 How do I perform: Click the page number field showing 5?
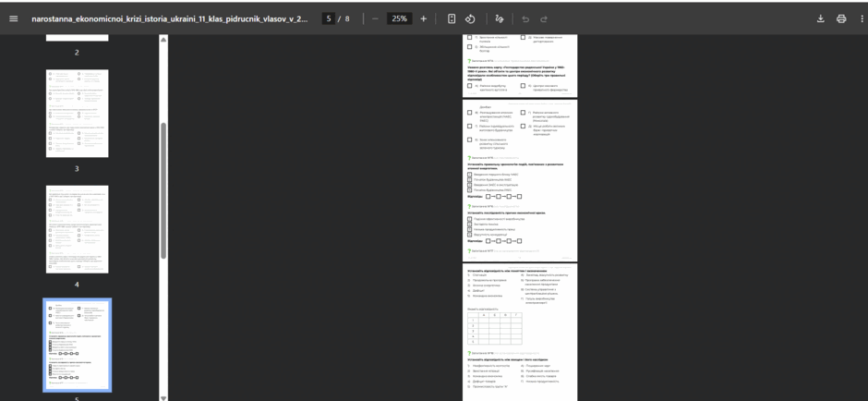(x=328, y=18)
